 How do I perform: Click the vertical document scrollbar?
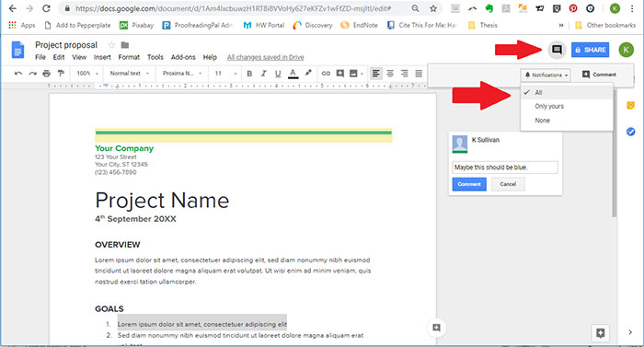click(x=614, y=155)
